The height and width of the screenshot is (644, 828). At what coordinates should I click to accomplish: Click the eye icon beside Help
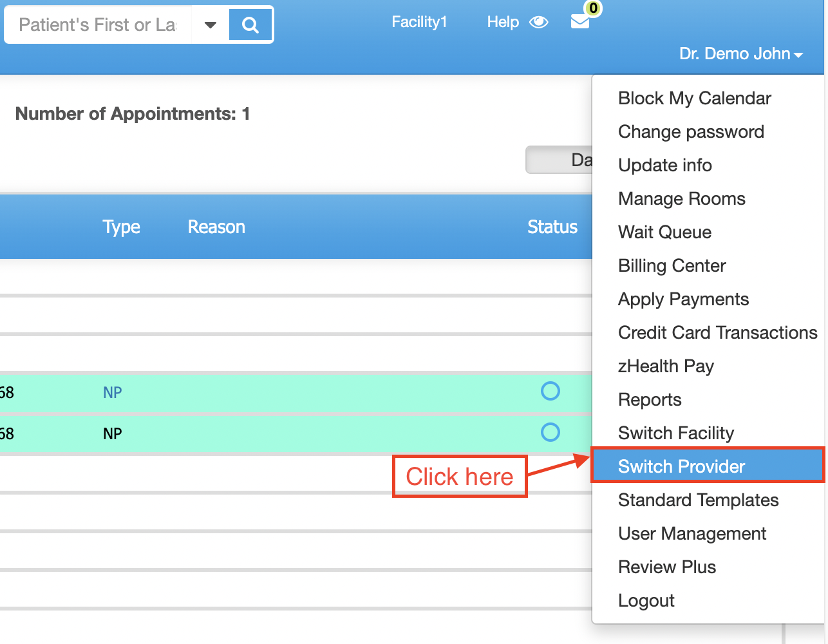pyautogui.click(x=539, y=22)
